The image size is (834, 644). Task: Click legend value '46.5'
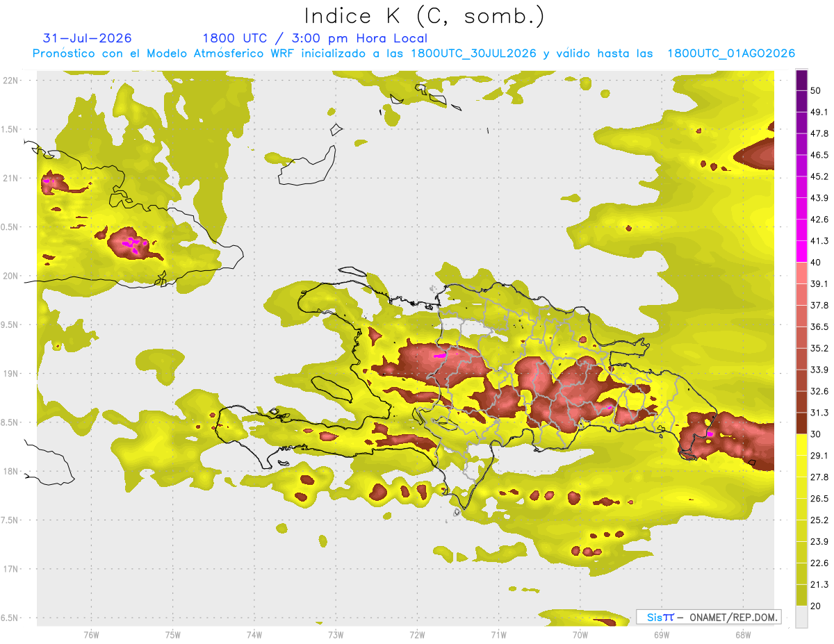click(819, 155)
